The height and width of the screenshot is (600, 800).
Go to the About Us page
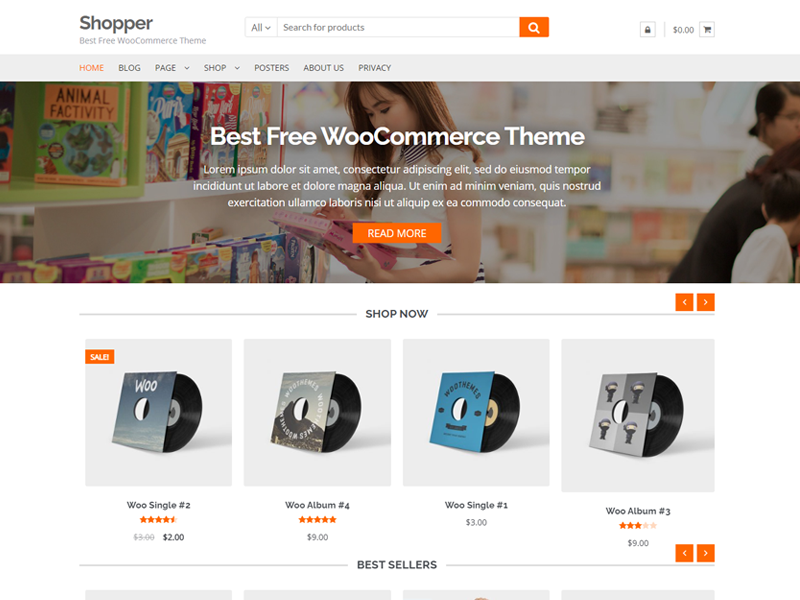[323, 68]
